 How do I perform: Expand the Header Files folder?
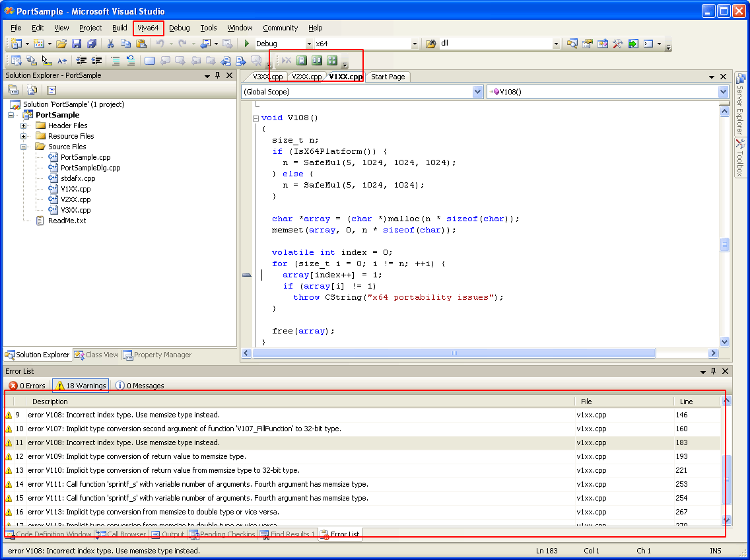point(23,126)
